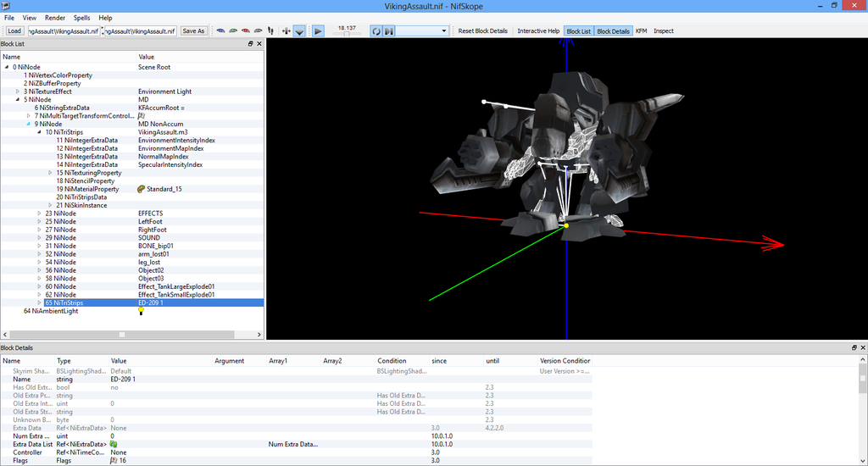This screenshot has height=466, width=868.
Task: Select 19 NiMaterialProperty row
Action: 131,189
